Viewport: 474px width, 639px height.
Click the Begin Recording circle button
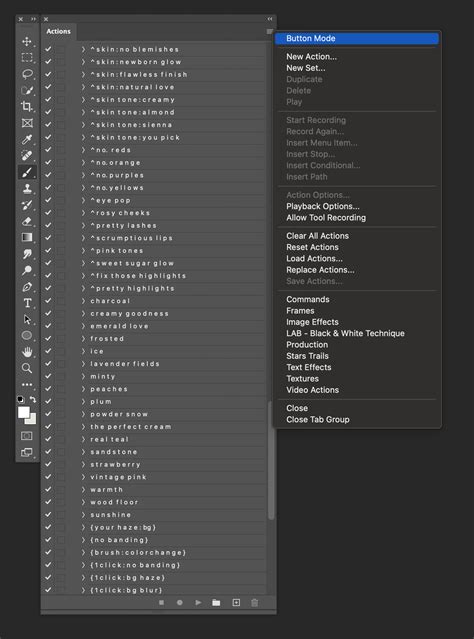(x=180, y=602)
